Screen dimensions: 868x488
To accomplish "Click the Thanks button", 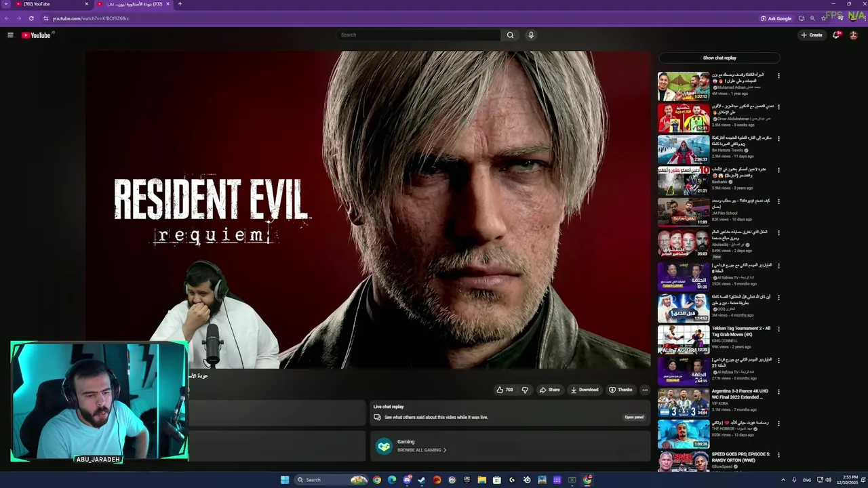I will [620, 390].
